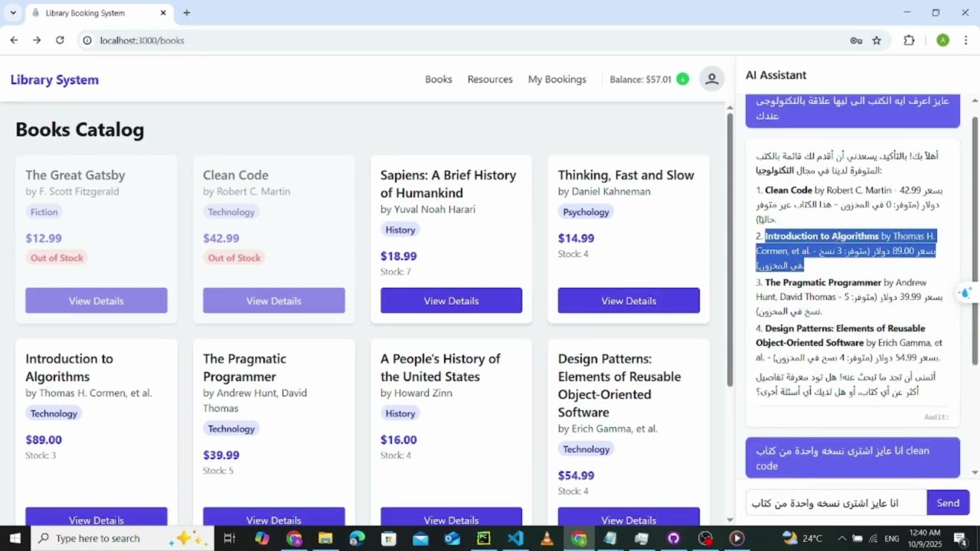
Task: View Details for Introduction to Algorithms
Action: 96,517
